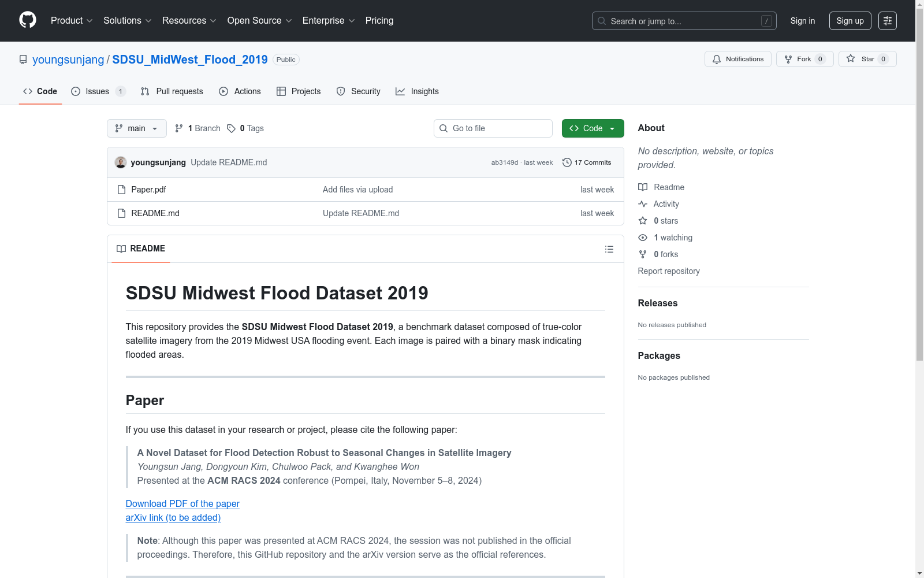Open the youngsunjang profile link
Viewport: 924px width, 578px height.
pos(68,60)
